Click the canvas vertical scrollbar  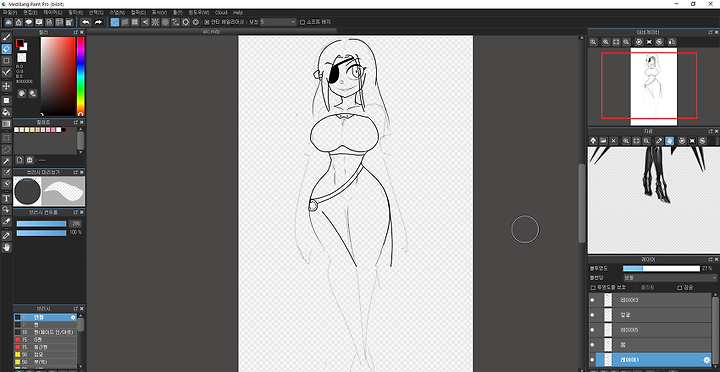(582, 203)
